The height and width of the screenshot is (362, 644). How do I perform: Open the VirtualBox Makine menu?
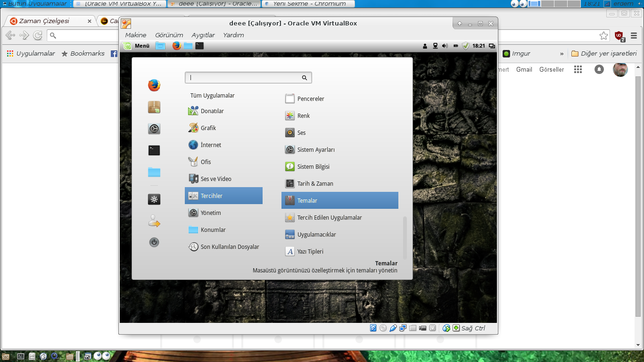(136, 35)
